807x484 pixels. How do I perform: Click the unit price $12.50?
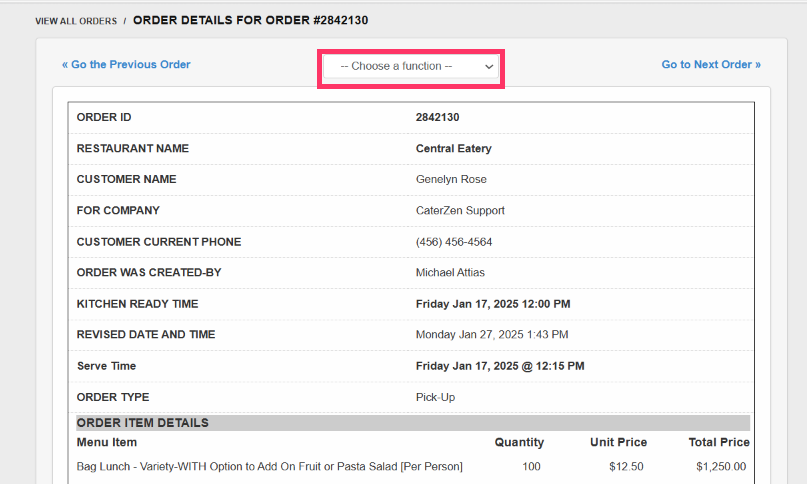click(626, 466)
